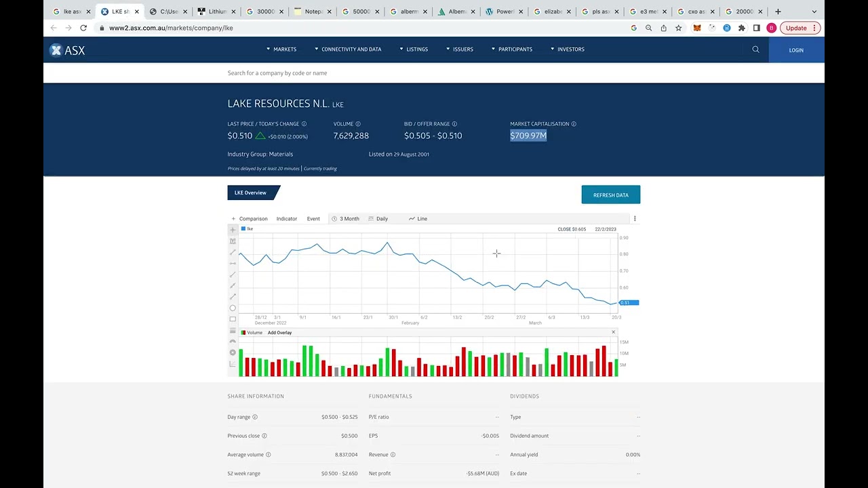The width and height of the screenshot is (868, 488).
Task: Select the LKE Overview tab
Action: tap(252, 192)
